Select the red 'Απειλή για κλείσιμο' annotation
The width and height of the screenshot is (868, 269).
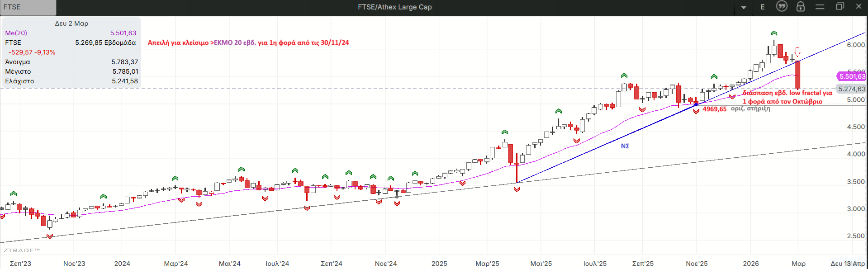point(248,42)
